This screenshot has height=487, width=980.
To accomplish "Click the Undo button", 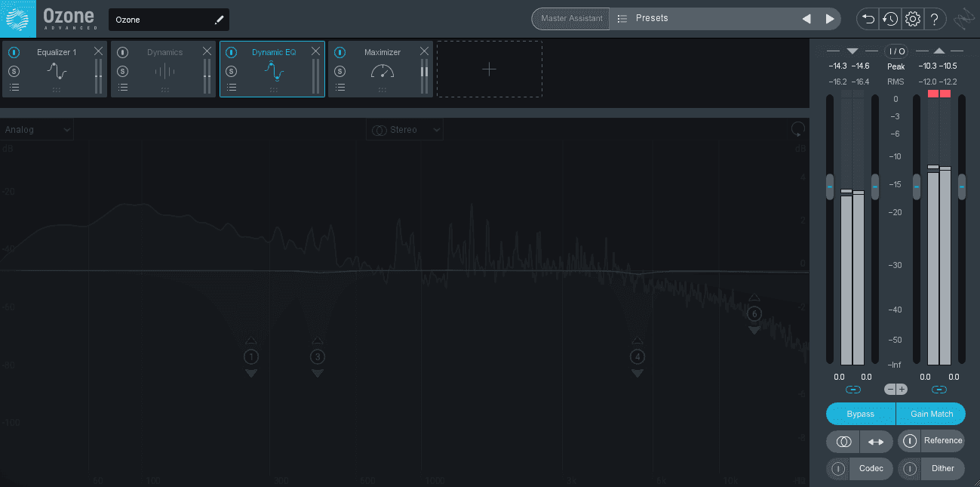I will (x=868, y=19).
